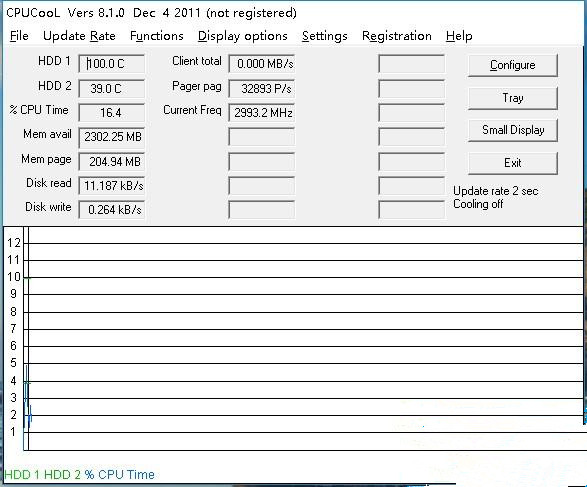The width and height of the screenshot is (587, 487).
Task: Click the Disk write value field
Action: tap(112, 210)
